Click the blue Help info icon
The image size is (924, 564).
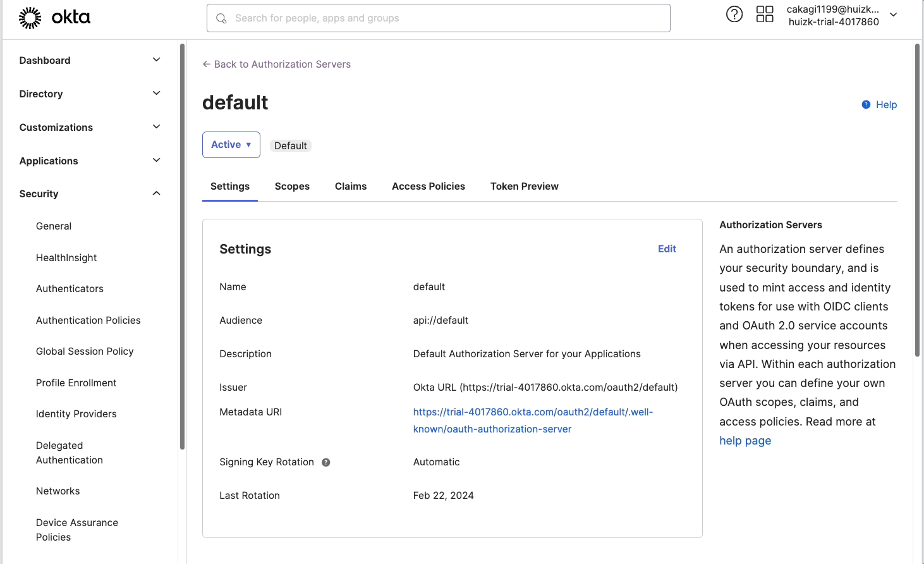point(865,104)
